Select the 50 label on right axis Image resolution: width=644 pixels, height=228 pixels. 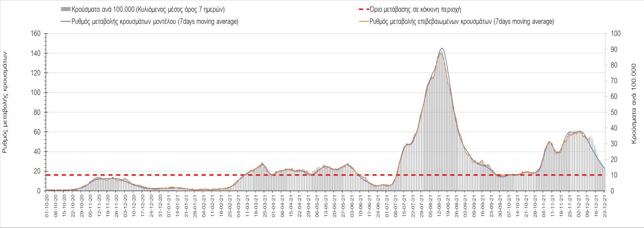pos(614,112)
